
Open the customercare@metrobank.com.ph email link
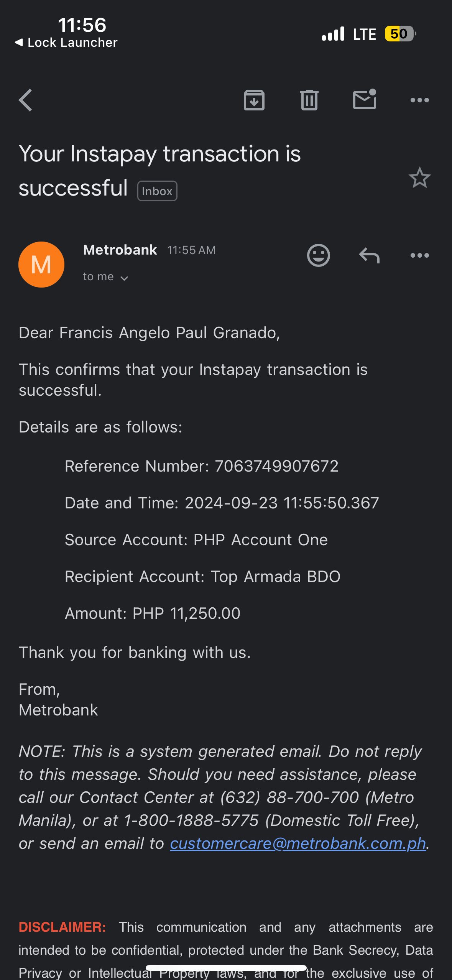point(298,844)
